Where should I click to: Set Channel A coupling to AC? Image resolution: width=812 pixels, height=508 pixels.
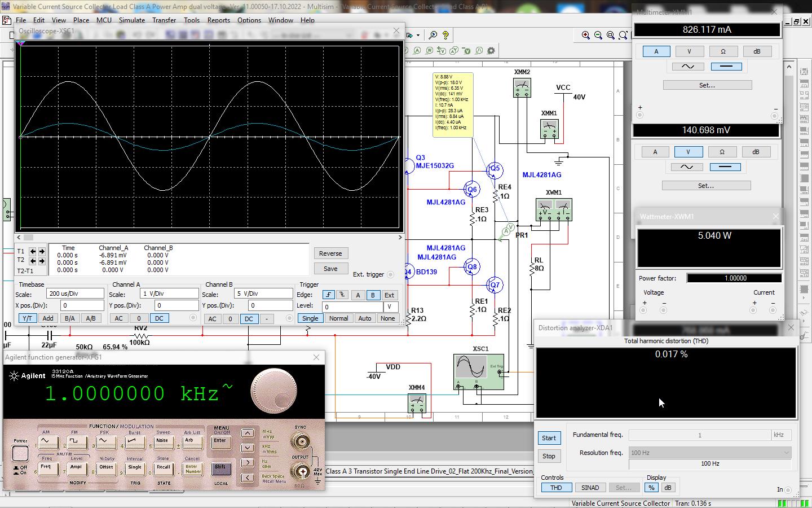(118, 318)
